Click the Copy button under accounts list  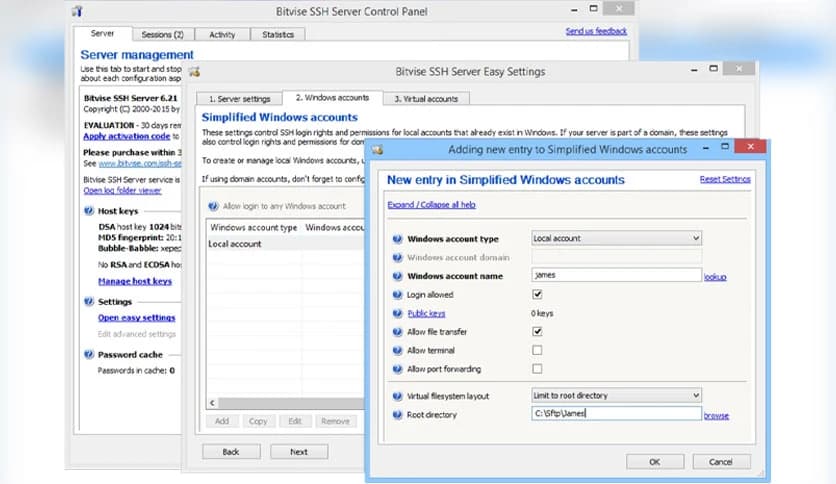tap(258, 421)
